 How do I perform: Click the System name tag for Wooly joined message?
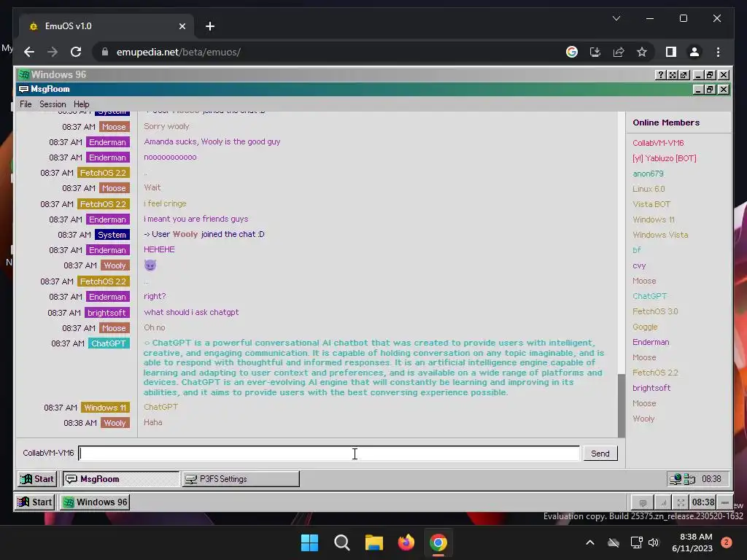point(112,235)
